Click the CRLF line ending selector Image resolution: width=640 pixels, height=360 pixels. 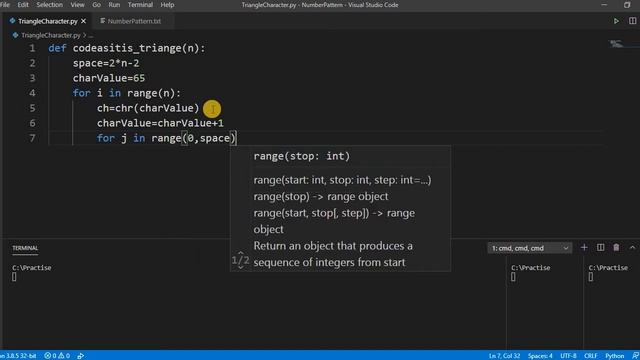[x=591, y=356]
